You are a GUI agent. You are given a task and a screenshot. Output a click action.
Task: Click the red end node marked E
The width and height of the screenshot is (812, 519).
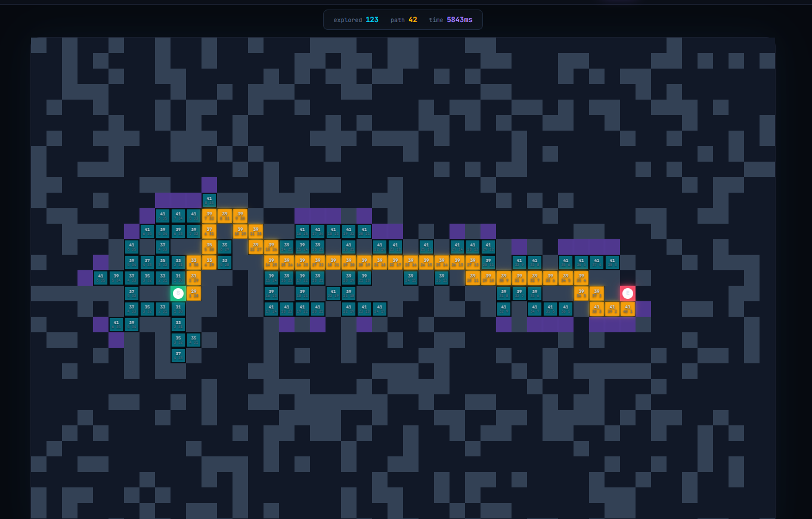coord(628,293)
